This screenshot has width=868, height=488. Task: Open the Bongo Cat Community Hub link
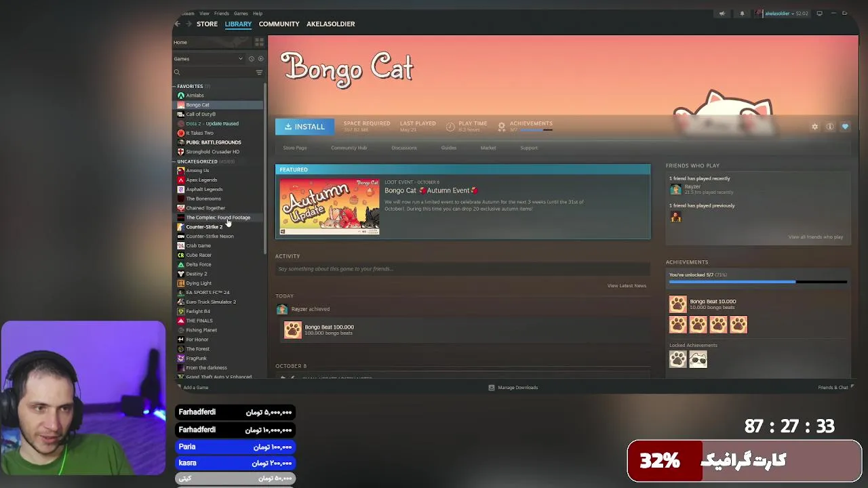click(349, 148)
